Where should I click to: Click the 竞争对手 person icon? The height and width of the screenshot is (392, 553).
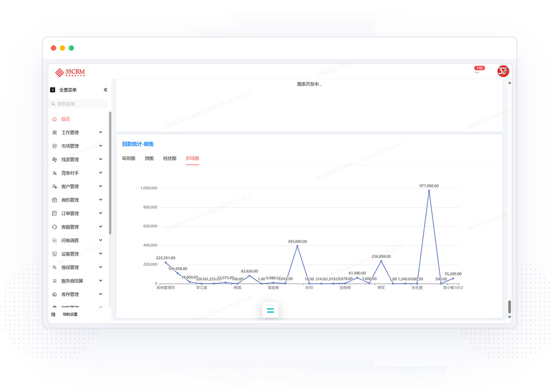(x=54, y=173)
